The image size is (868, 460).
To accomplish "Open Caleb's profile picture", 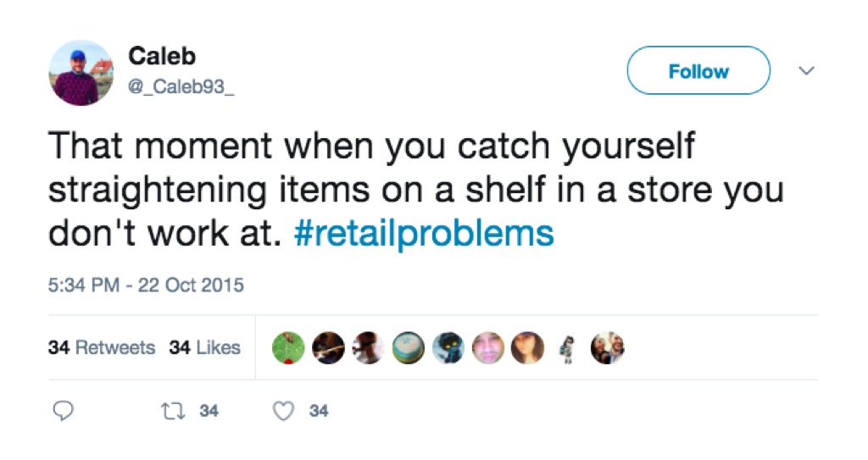I will pos(81,73).
